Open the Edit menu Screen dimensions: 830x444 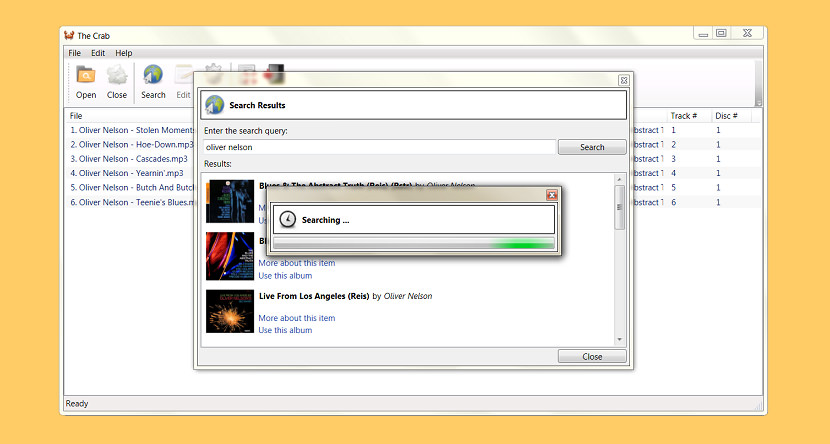(98, 53)
